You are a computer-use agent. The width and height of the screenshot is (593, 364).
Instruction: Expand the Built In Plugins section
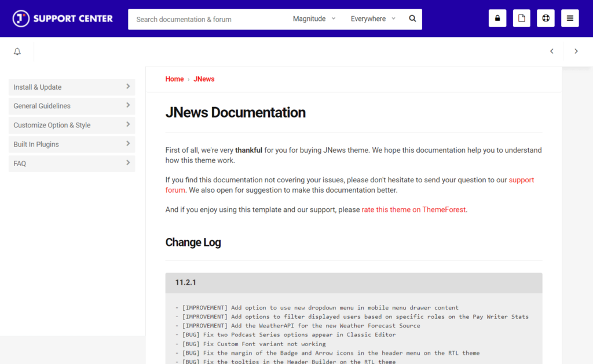(71, 144)
